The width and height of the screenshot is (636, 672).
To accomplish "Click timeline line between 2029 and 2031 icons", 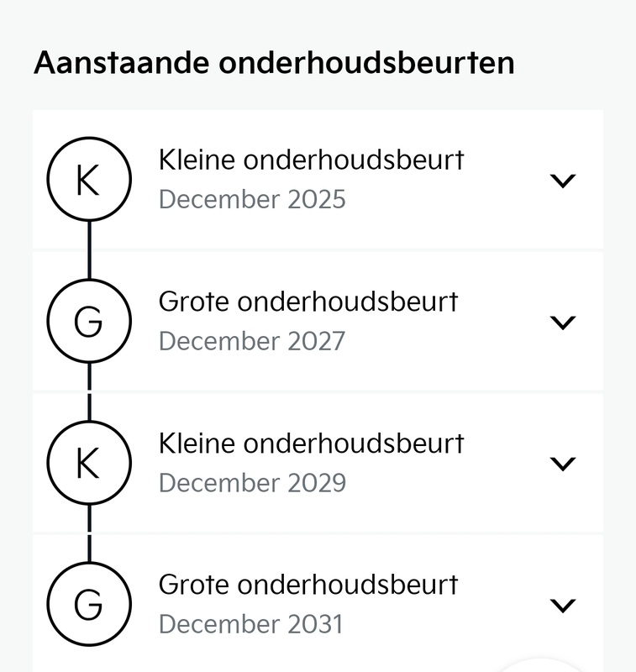I will click(x=89, y=533).
